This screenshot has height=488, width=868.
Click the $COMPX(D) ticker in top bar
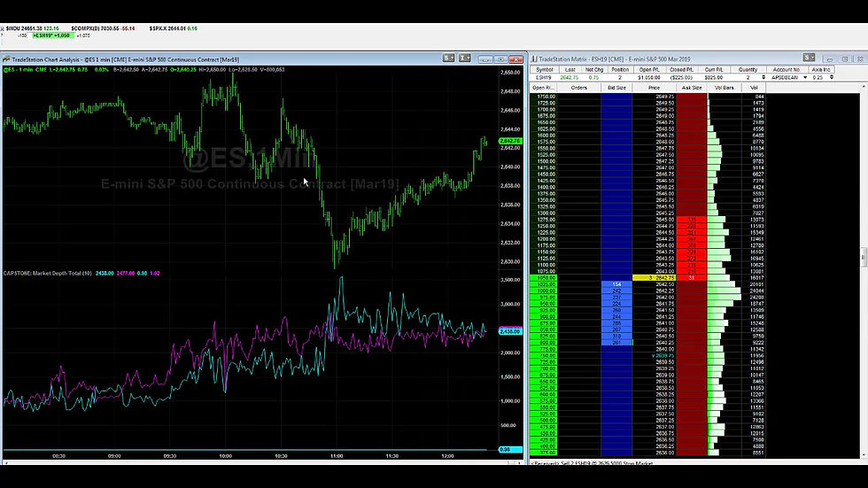point(103,28)
